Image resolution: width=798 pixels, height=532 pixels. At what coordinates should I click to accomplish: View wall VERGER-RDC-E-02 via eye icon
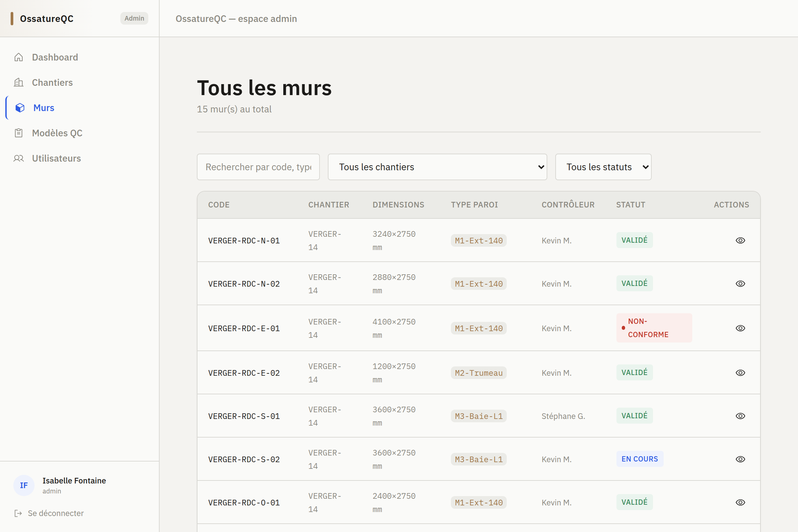pyautogui.click(x=740, y=372)
